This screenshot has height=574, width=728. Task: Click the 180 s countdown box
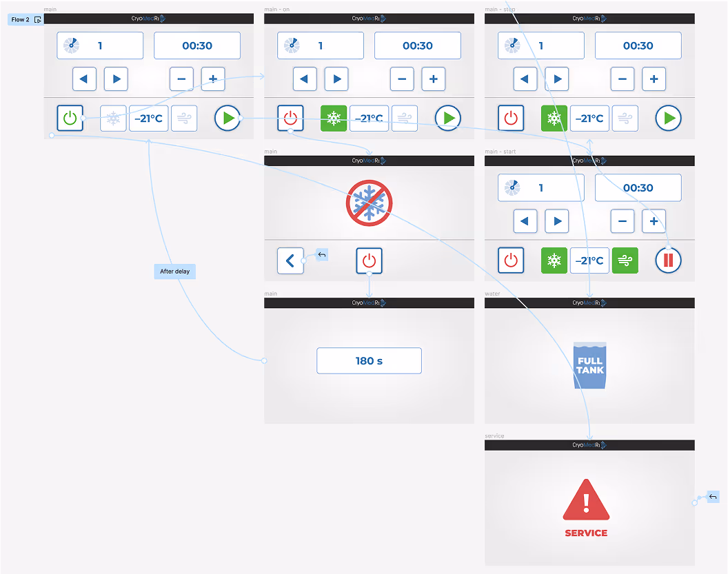[x=369, y=360]
